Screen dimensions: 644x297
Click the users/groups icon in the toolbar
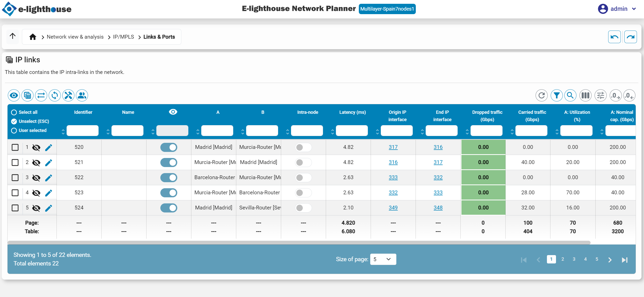81,95
